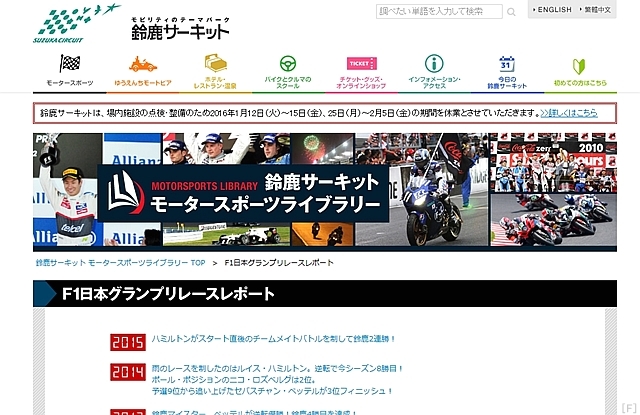Open ゆうえんちモートピア menu label

point(143,83)
